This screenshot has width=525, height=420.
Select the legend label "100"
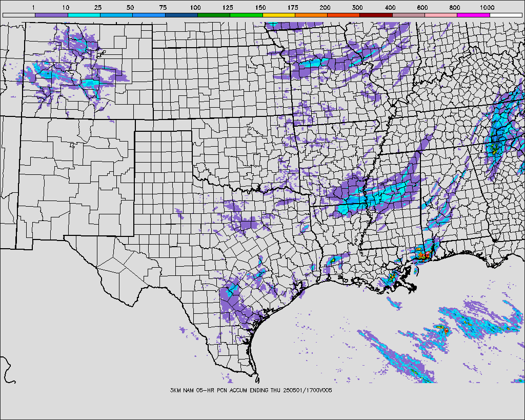click(195, 8)
